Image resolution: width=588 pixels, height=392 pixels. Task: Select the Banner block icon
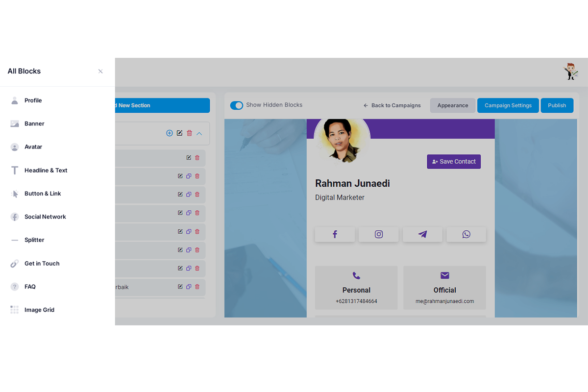click(x=15, y=124)
